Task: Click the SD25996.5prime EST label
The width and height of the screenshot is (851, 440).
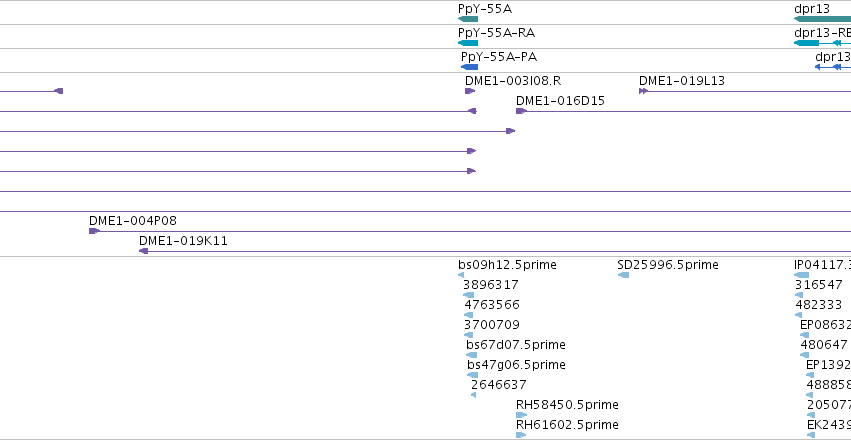Action: coord(668,265)
